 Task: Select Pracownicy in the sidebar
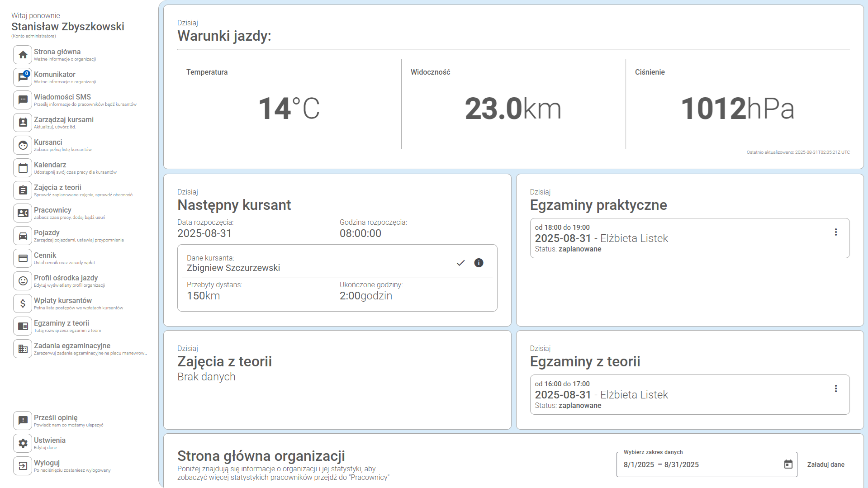click(52, 210)
